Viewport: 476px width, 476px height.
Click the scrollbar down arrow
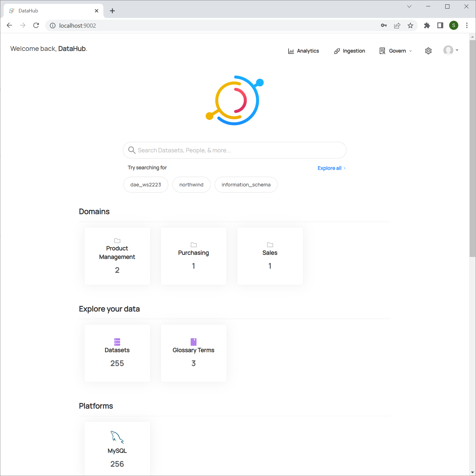click(472, 472)
